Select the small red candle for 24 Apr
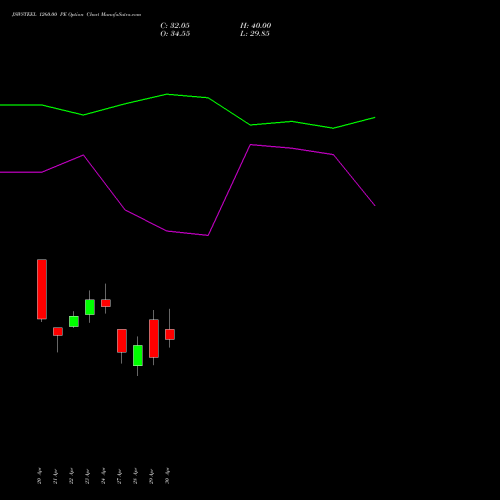The width and height of the screenshot is (500, 500). pos(106,303)
